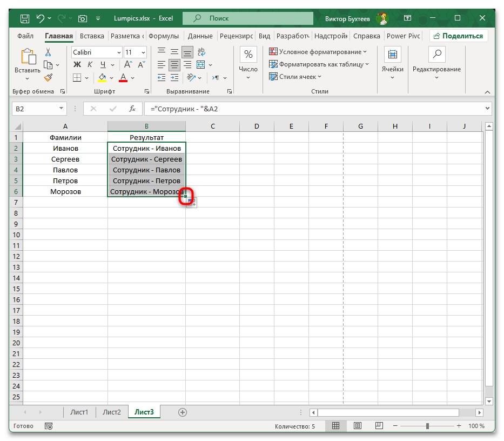Open the Вставка ribbon tab

click(92, 36)
